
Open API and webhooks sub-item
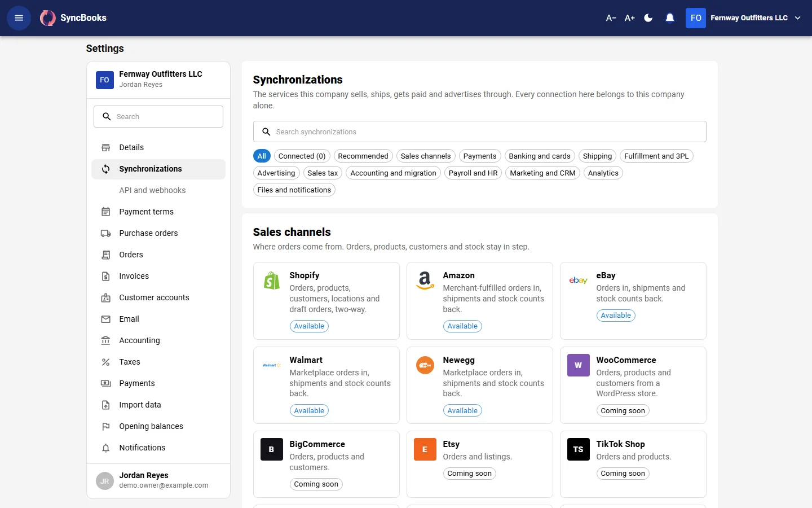point(158,190)
